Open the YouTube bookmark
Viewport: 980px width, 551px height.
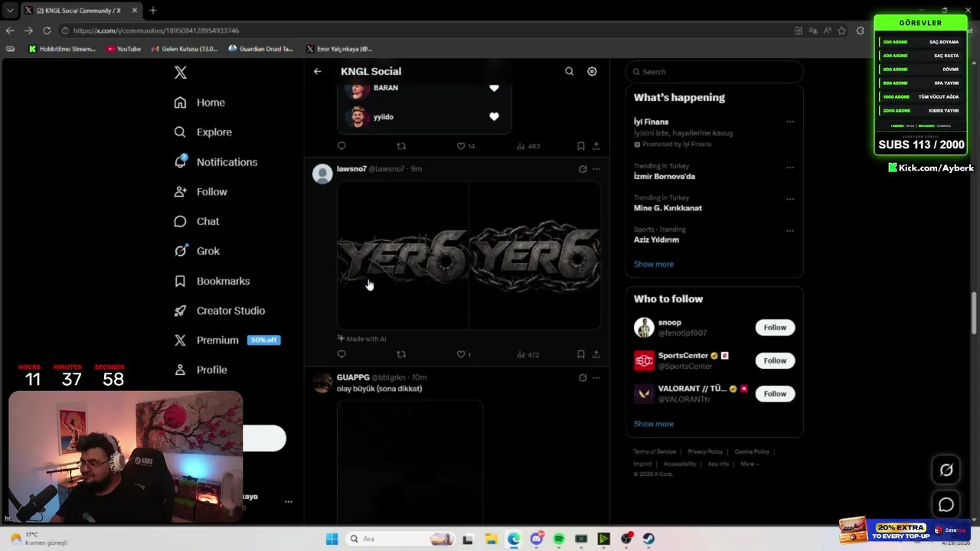coord(123,49)
